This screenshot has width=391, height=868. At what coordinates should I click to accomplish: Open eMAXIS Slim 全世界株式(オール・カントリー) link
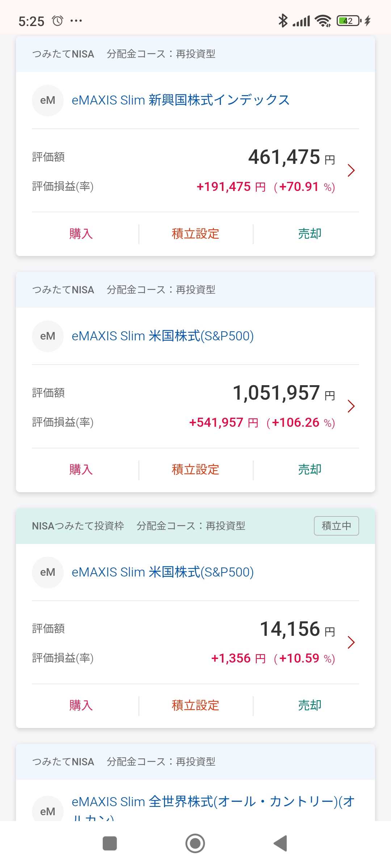point(213,802)
